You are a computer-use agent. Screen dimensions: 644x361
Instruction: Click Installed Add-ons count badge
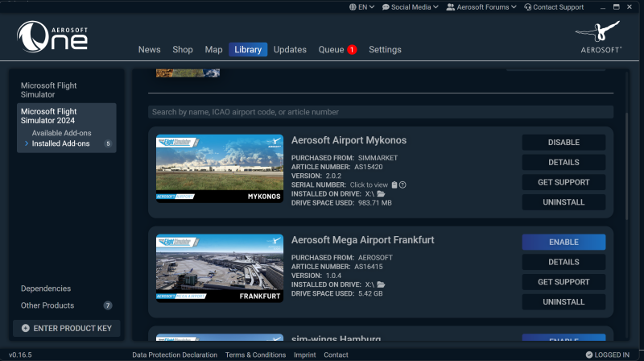pyautogui.click(x=108, y=143)
